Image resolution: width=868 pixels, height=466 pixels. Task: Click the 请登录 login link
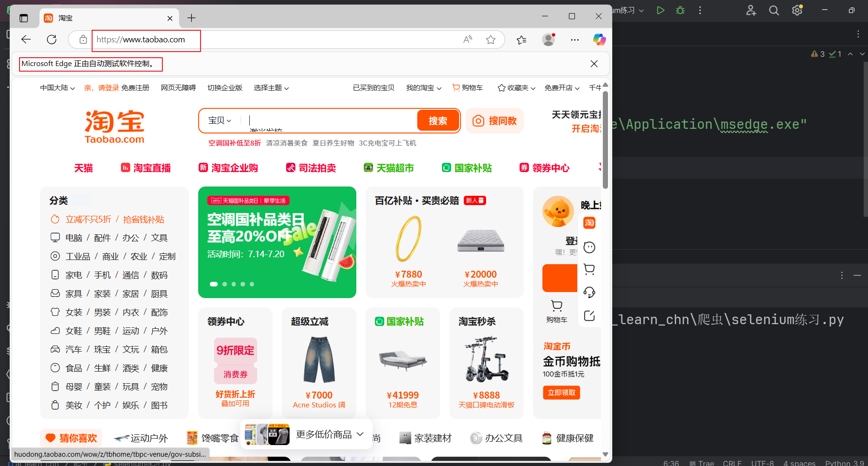pos(108,88)
